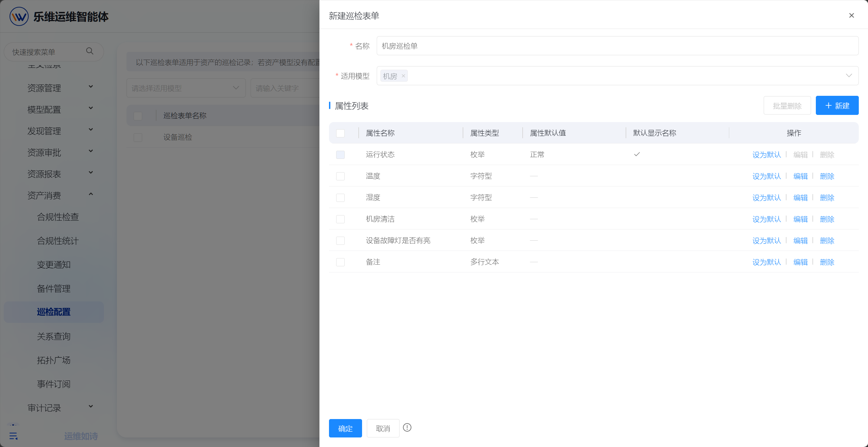This screenshot has width=868, height=447.
Task: Click the 确定 button
Action: click(345, 428)
